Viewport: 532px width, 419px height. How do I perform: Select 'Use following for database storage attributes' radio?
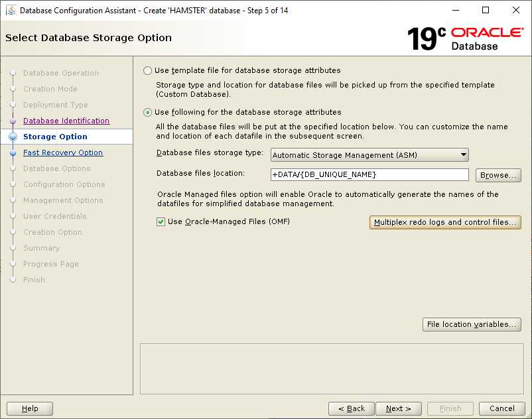147,112
